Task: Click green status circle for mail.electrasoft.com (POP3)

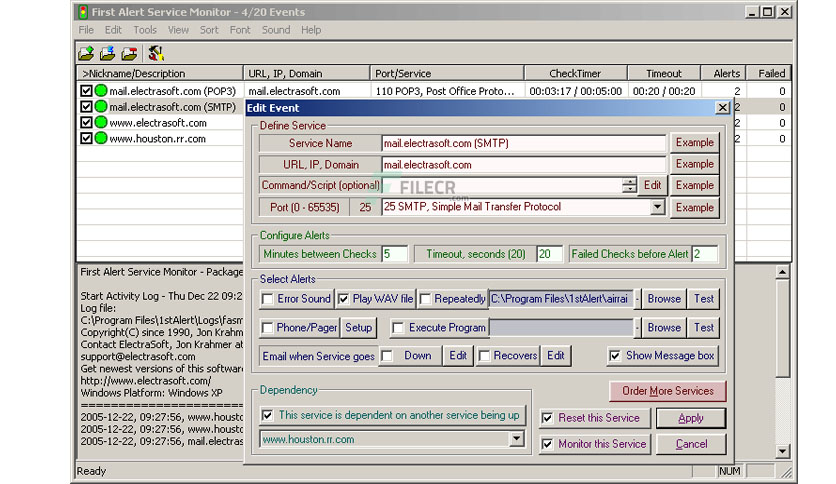Action: (101, 91)
